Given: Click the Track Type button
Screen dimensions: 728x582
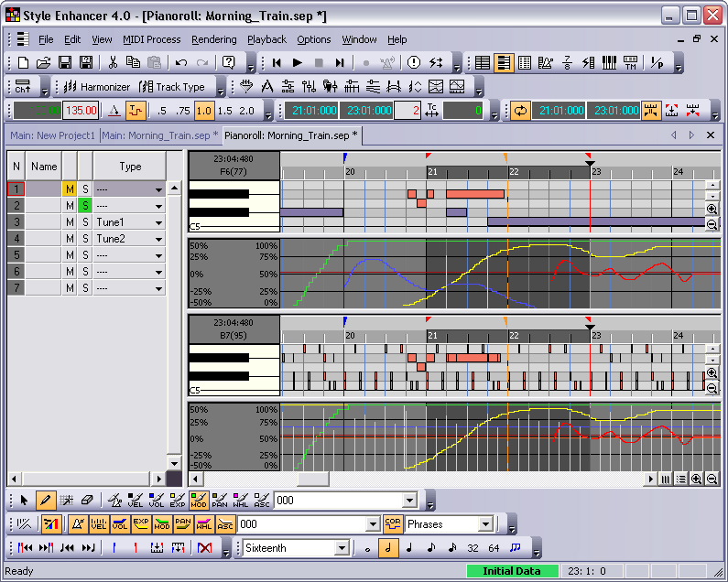Looking at the screenshot, I should [172, 87].
